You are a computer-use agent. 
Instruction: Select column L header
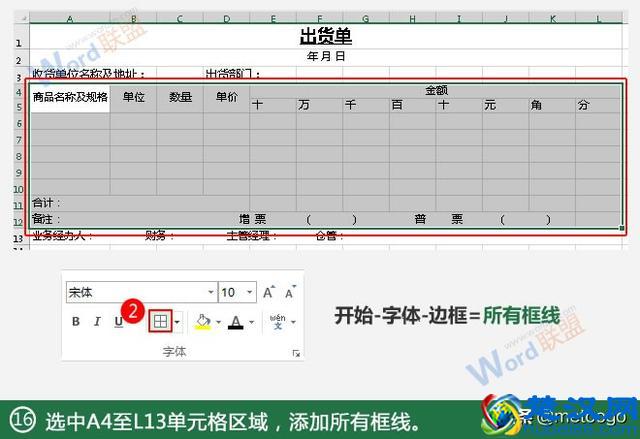tap(599, 18)
